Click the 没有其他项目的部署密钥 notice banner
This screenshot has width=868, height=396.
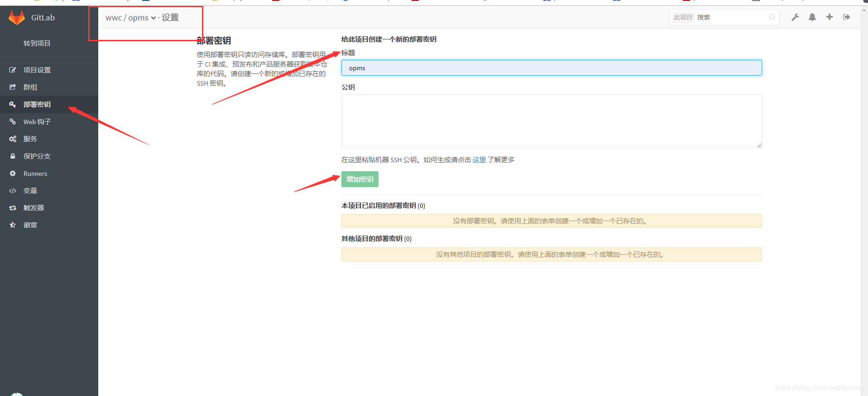tap(551, 255)
